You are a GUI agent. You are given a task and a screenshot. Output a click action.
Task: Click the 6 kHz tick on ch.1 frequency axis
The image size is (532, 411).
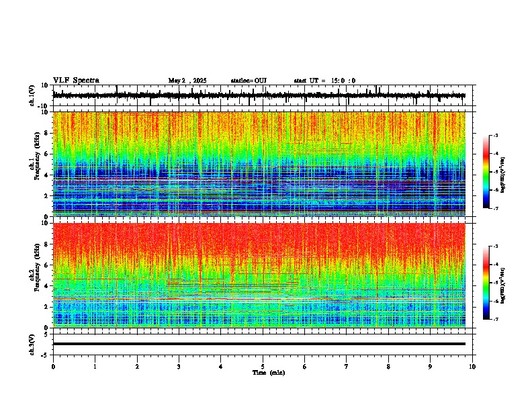point(46,154)
